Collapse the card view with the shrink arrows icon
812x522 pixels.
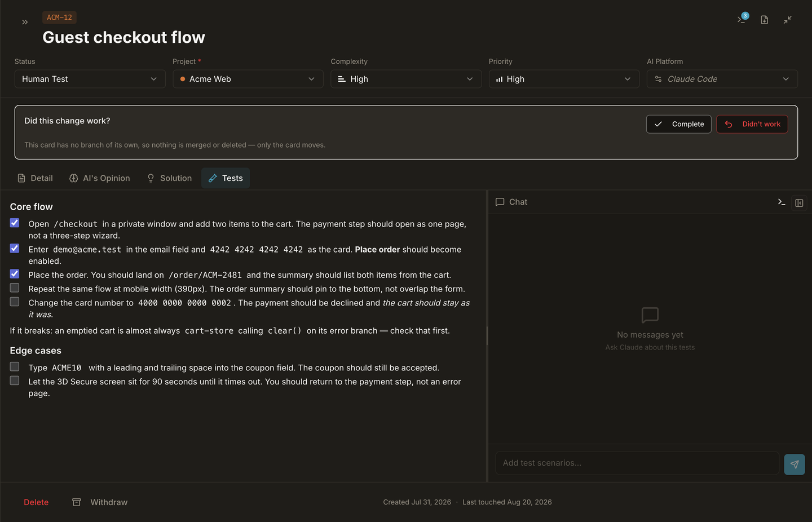tap(788, 20)
